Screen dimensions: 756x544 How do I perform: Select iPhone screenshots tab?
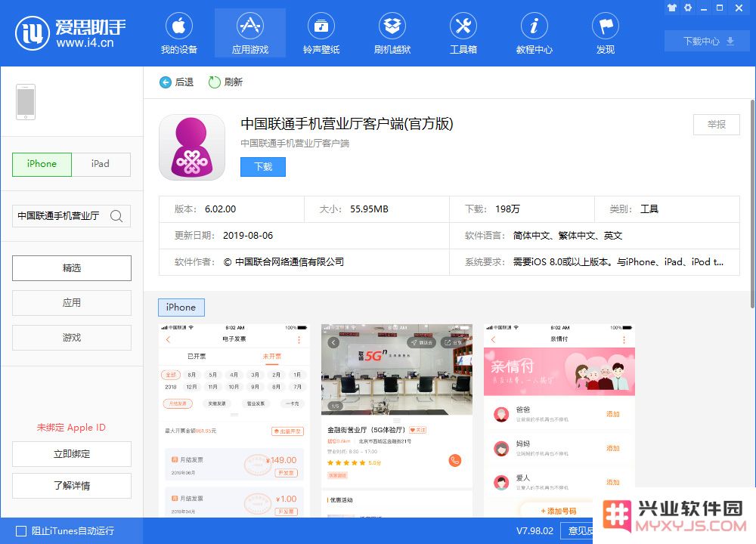(x=181, y=308)
